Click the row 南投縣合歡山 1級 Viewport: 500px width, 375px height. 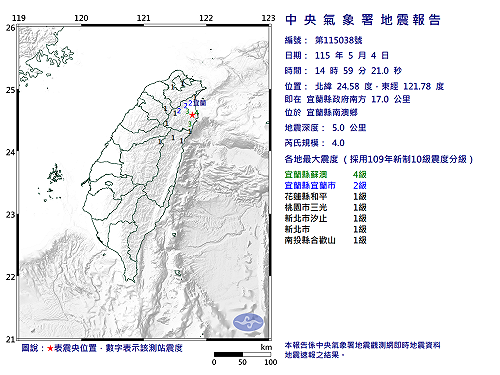coord(326,240)
